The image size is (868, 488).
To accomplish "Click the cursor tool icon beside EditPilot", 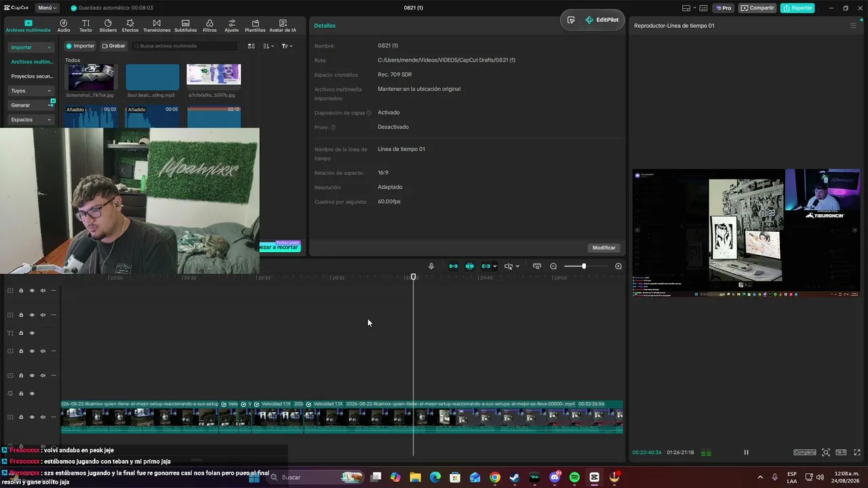I will pos(571,20).
